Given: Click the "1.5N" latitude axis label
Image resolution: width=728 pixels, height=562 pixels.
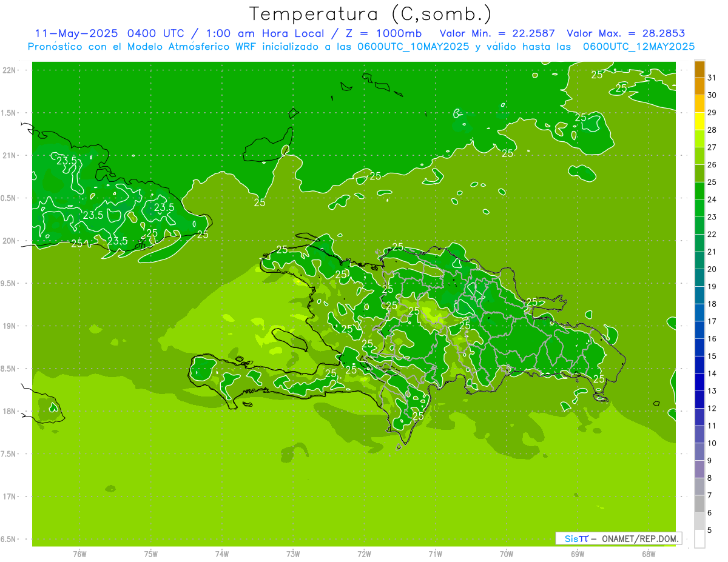Looking at the screenshot, I should click(8, 113).
